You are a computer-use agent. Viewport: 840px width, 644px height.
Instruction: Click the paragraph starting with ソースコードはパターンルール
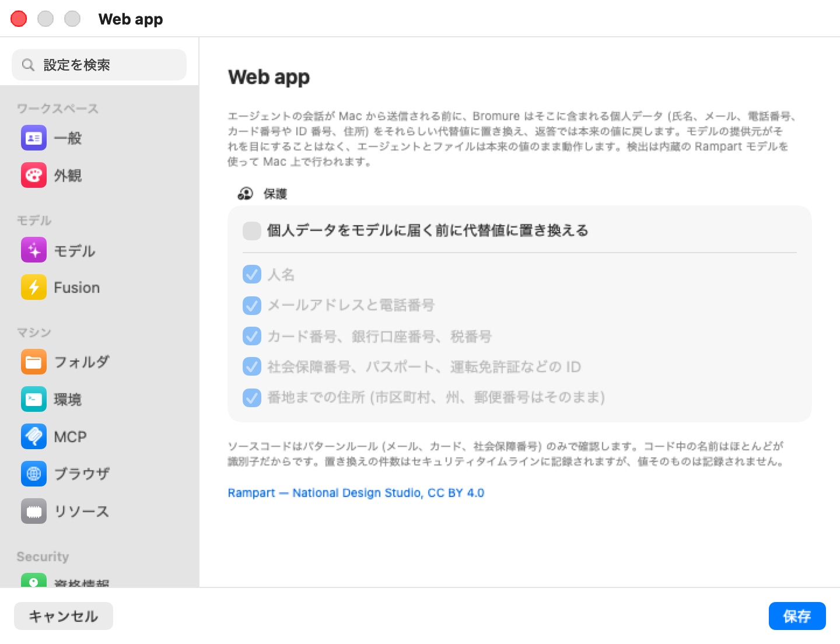(x=506, y=454)
